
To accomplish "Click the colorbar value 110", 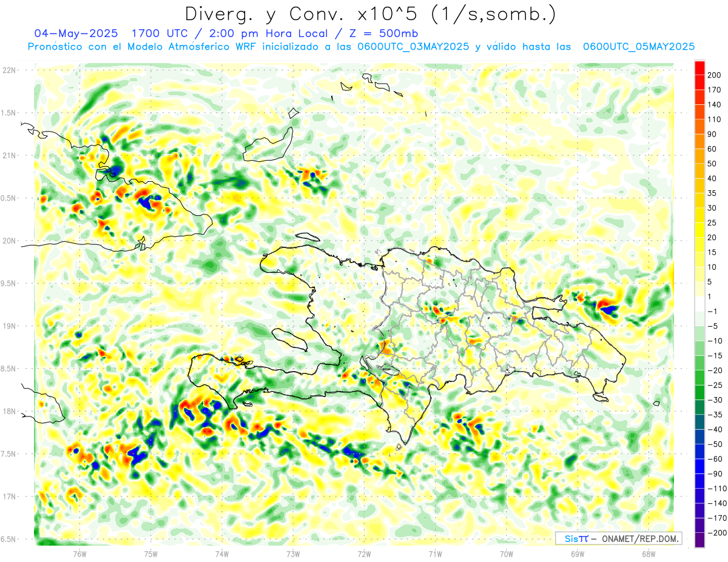I will (715, 119).
